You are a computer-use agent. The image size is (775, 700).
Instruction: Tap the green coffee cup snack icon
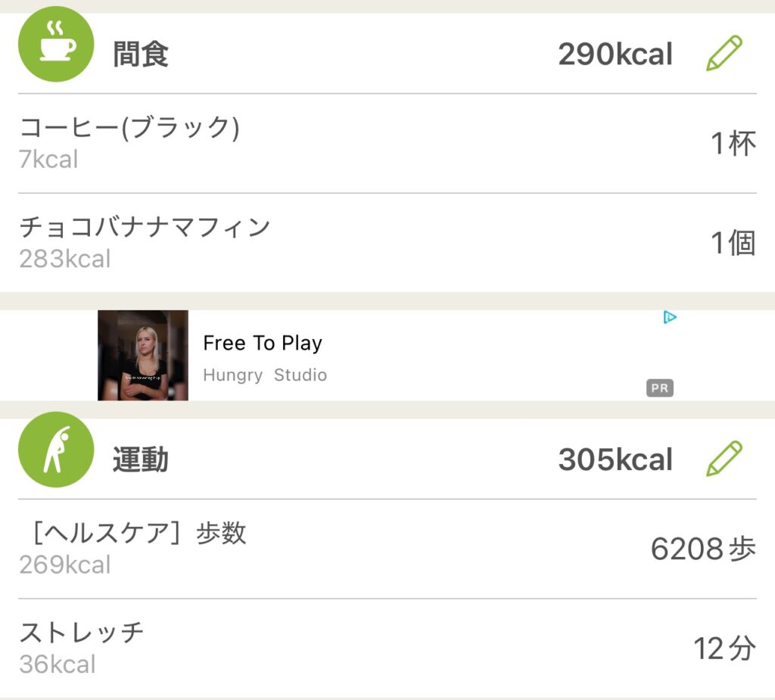[x=56, y=45]
